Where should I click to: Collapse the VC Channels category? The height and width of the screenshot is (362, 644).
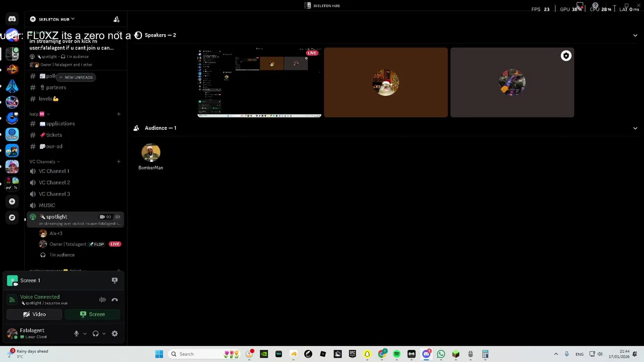[x=44, y=161]
